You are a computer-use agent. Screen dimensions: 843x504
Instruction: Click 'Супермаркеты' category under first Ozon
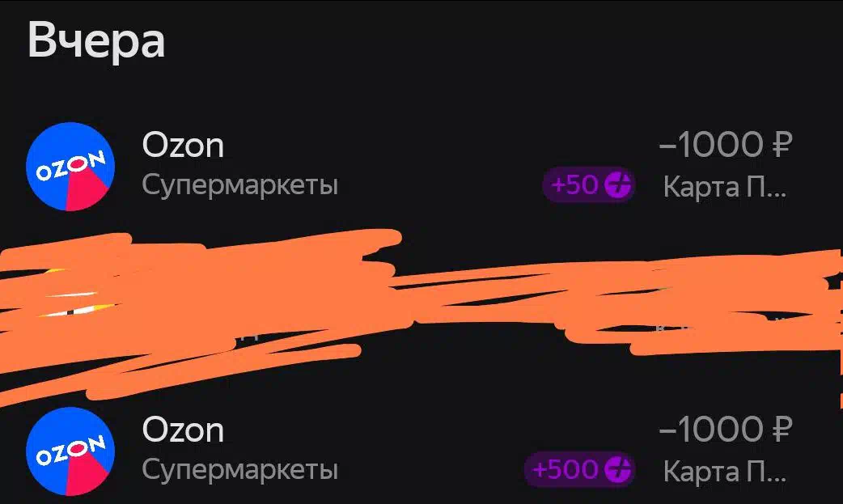pos(239,185)
